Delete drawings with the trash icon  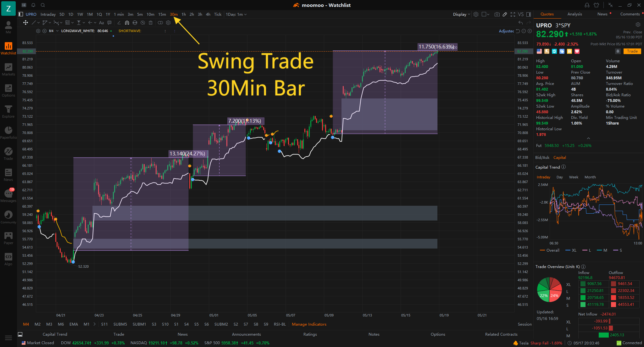coord(151,23)
